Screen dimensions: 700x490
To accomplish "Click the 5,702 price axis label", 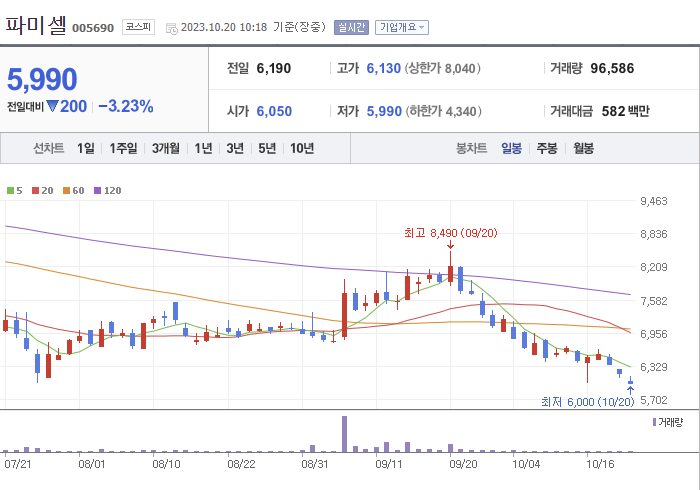I will point(654,400).
